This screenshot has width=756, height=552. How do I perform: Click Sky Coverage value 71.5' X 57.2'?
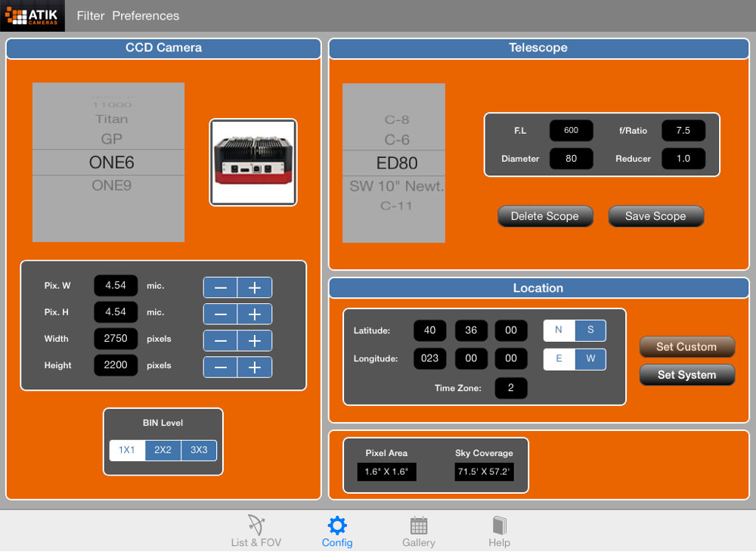point(484,472)
